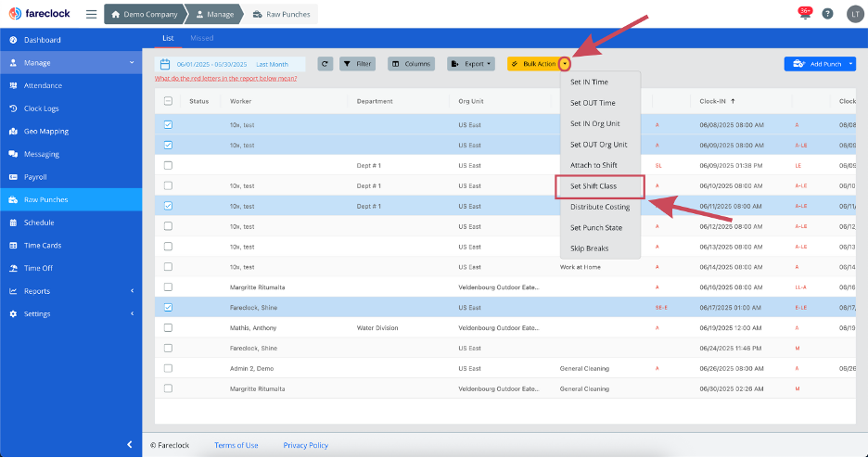The width and height of the screenshot is (868, 458).
Task: Open Geo Mapping in sidebar
Action: [70, 131]
